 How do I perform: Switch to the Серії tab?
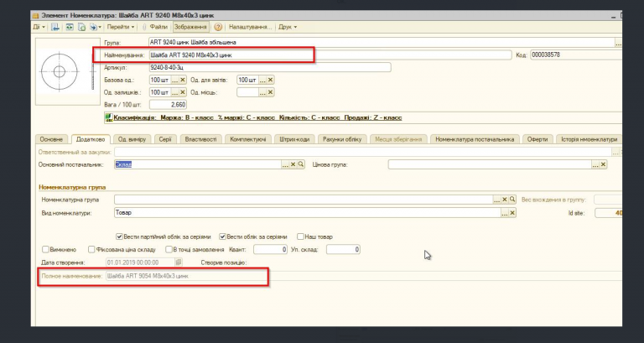click(165, 139)
